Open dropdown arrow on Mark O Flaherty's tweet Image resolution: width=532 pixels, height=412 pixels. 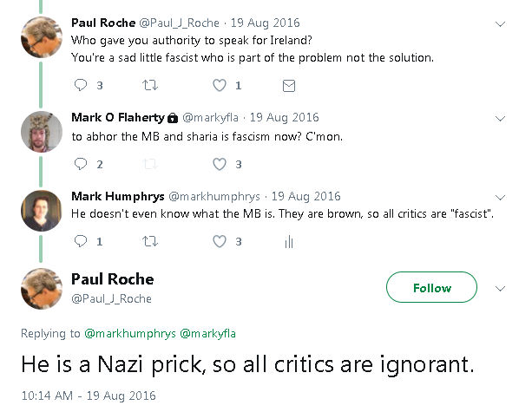(x=501, y=117)
